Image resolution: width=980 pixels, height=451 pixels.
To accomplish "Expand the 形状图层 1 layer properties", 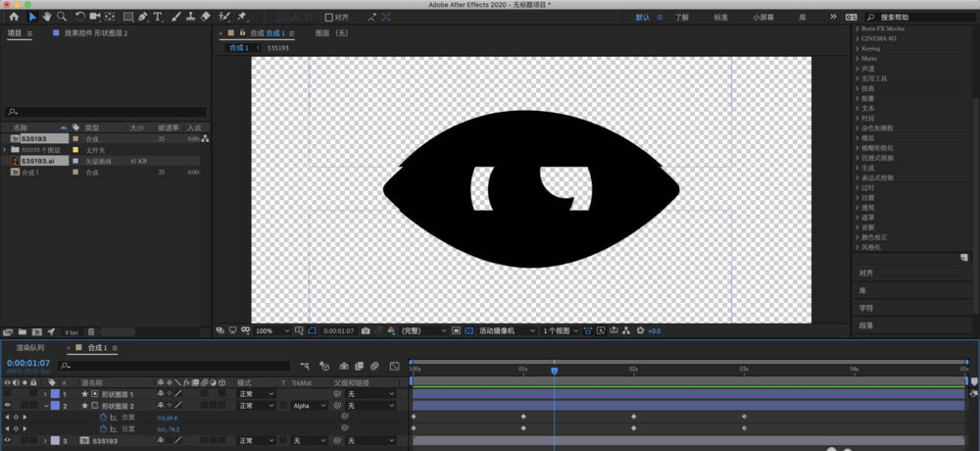I will 42,394.
